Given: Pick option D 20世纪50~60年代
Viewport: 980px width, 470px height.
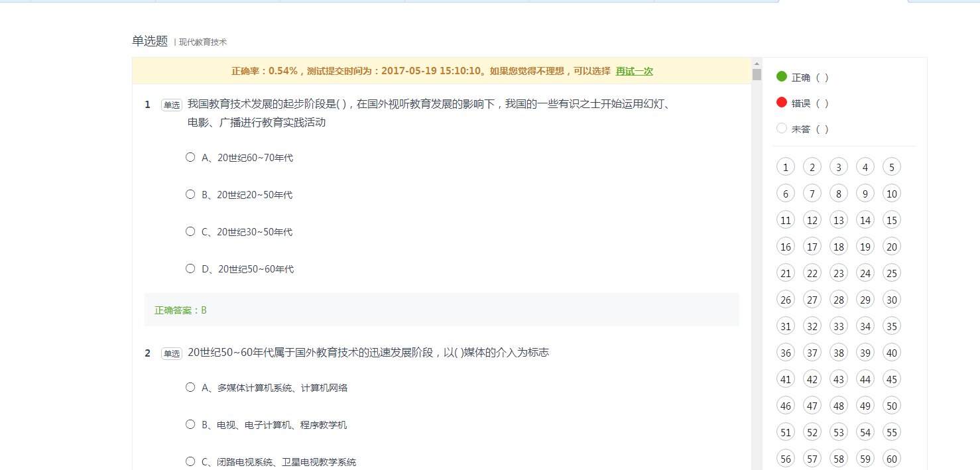Looking at the screenshot, I should [190, 268].
